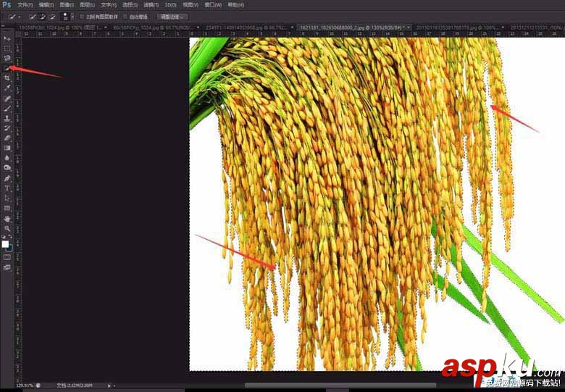Select the Path Selection tool
Image resolution: width=565 pixels, height=392 pixels.
point(7,198)
